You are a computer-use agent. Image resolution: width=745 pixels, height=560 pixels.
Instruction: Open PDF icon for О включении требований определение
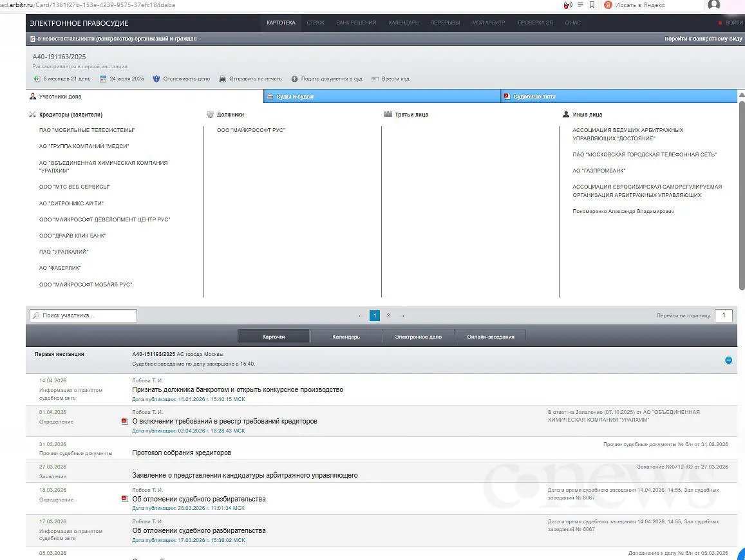125,421
